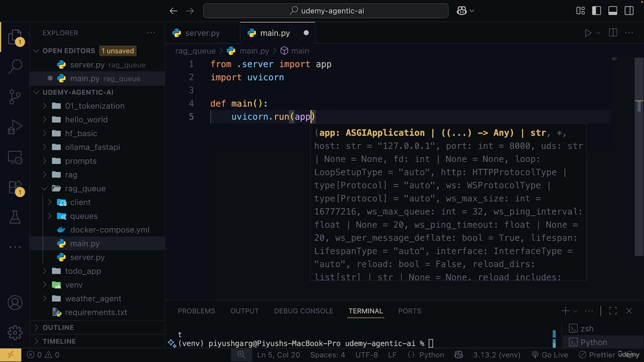Open Copilot dropdown arrow in title bar
This screenshot has height=362, width=644.
pyautogui.click(x=472, y=11)
